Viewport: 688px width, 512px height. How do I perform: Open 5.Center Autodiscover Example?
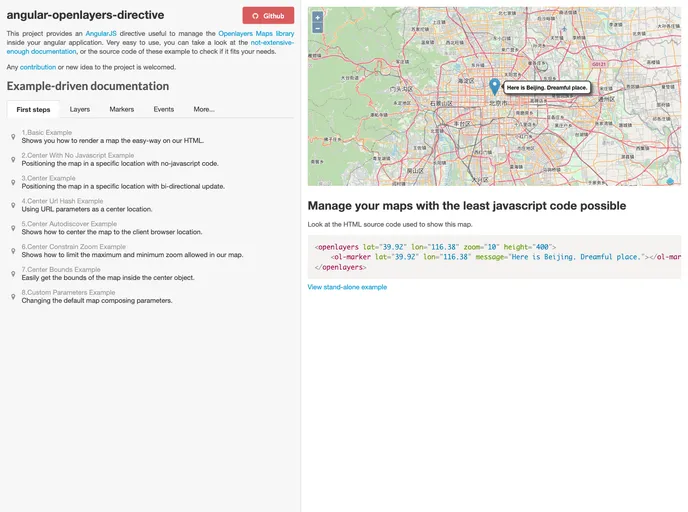coord(69,224)
